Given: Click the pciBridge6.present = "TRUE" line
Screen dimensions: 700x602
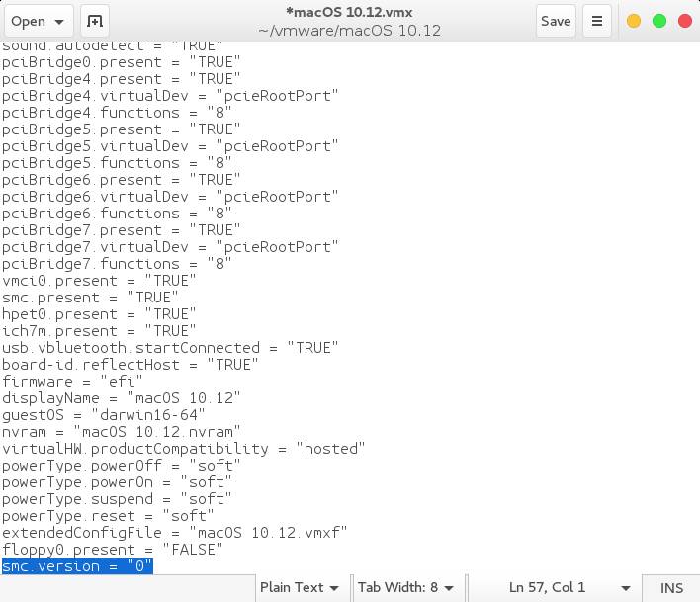Looking at the screenshot, I should [121, 180].
